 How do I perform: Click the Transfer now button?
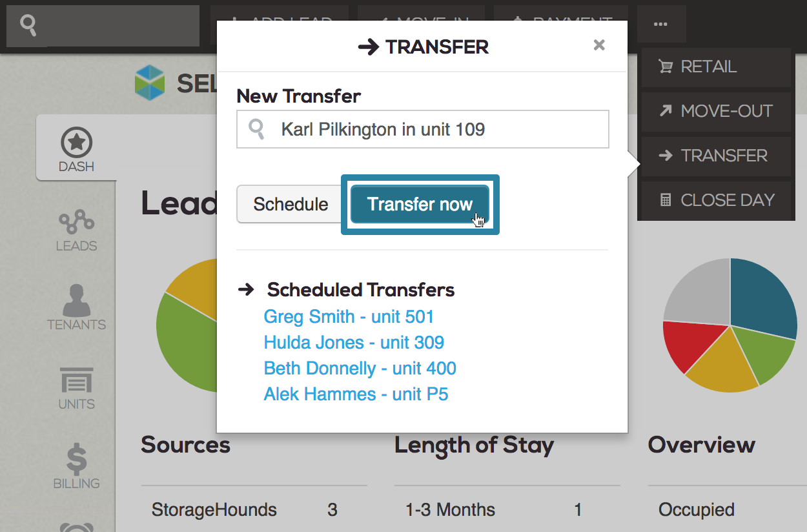(x=420, y=205)
